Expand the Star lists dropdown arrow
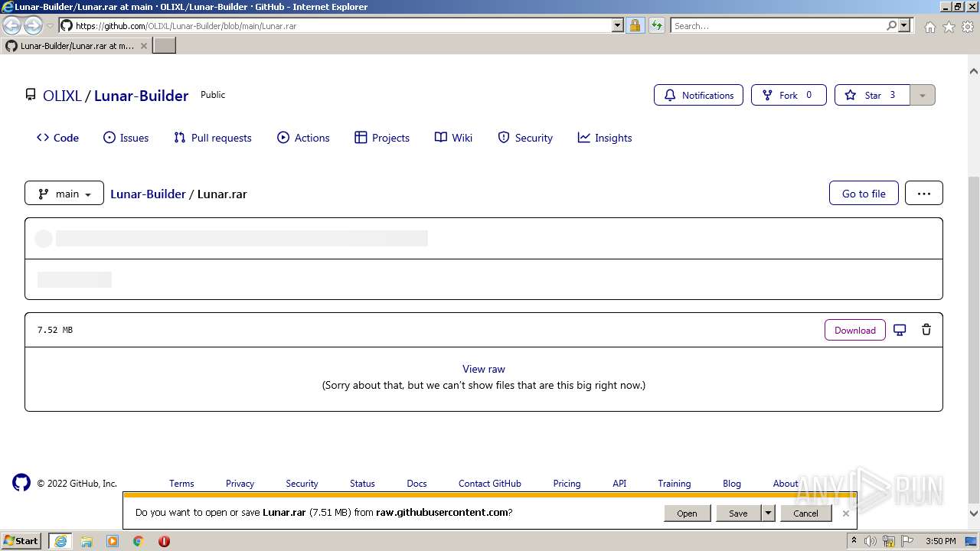Image resolution: width=980 pixels, height=551 pixels. (923, 95)
